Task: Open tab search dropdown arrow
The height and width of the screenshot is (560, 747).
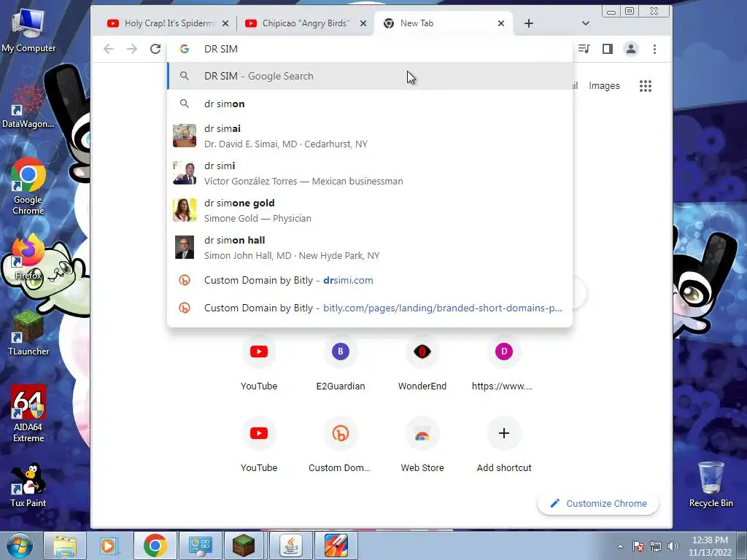Action: [586, 23]
